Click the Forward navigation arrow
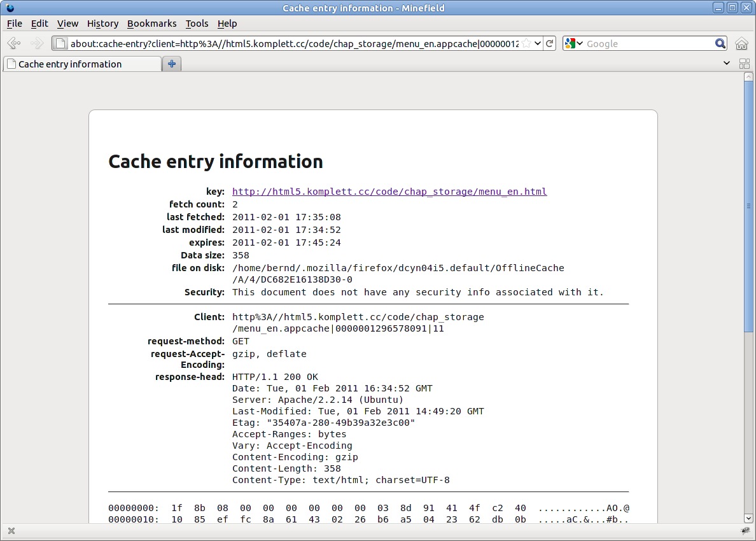 click(x=37, y=43)
